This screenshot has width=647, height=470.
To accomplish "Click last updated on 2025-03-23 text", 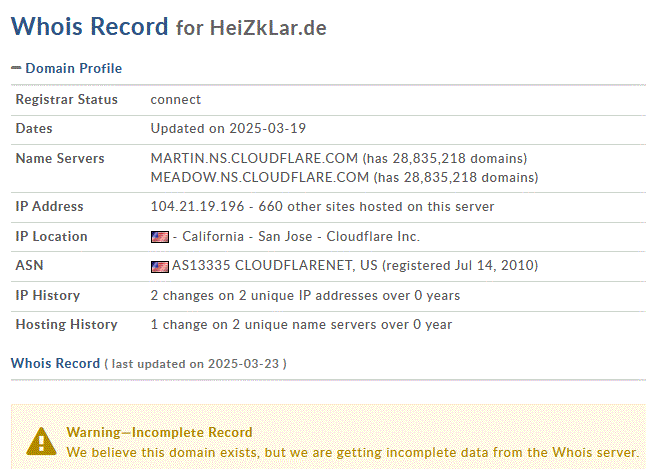I will [x=195, y=364].
